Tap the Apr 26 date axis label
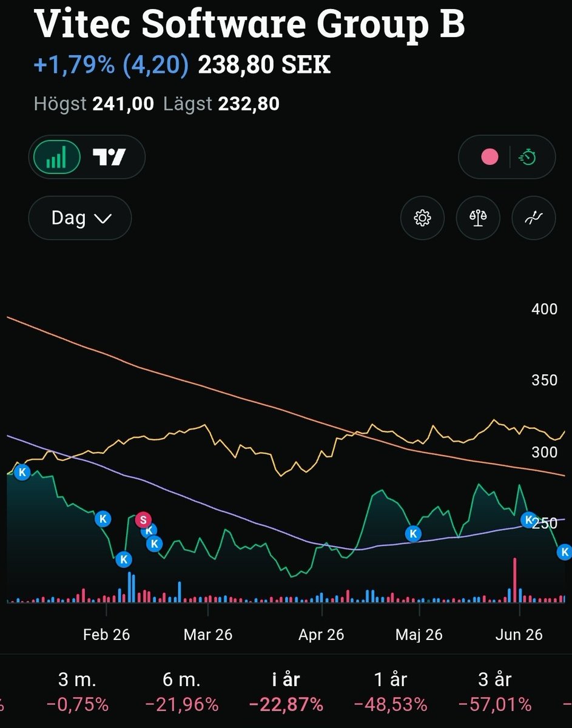This screenshot has height=728, width=572. click(x=321, y=635)
